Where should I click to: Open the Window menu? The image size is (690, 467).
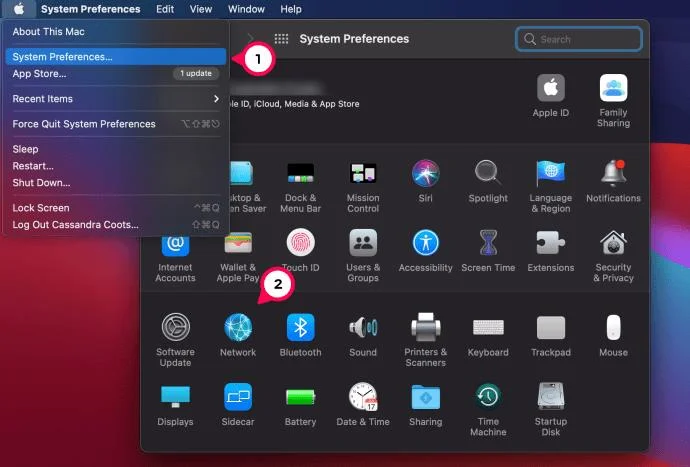246,9
